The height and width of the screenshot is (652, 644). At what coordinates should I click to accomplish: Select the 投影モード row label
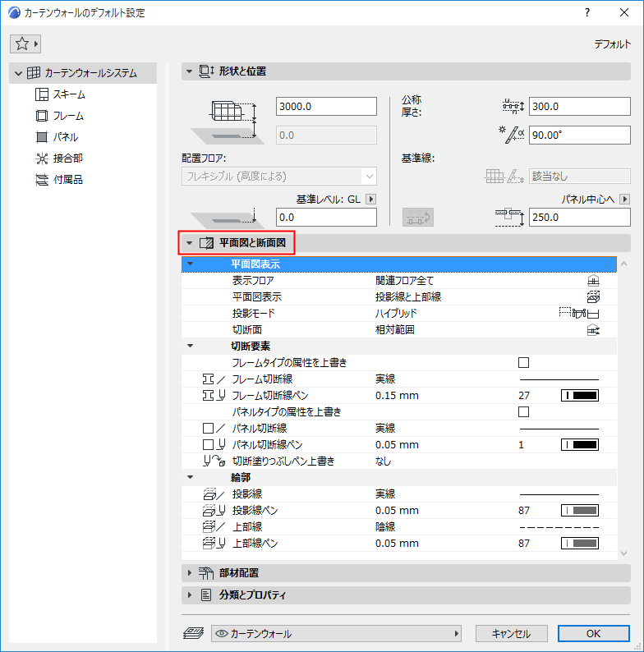pyautogui.click(x=253, y=313)
